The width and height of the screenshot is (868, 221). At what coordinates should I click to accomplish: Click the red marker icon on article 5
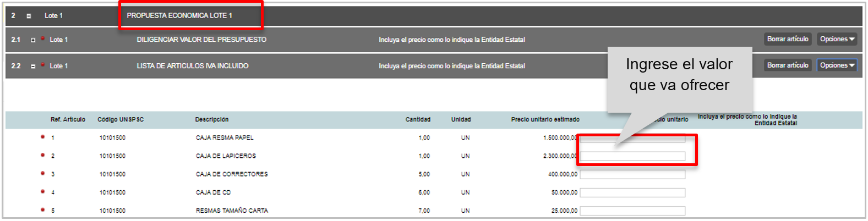click(x=42, y=209)
